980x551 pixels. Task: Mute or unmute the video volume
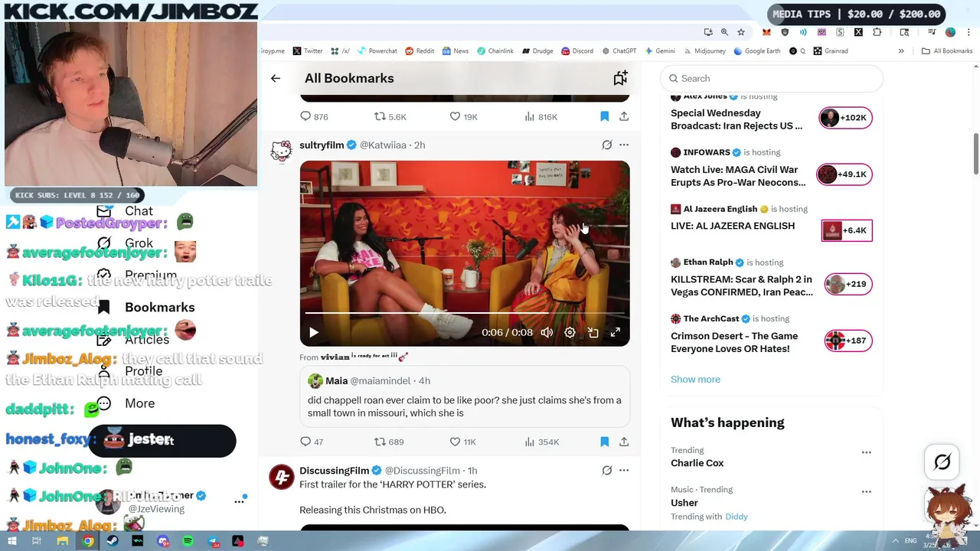tap(547, 332)
